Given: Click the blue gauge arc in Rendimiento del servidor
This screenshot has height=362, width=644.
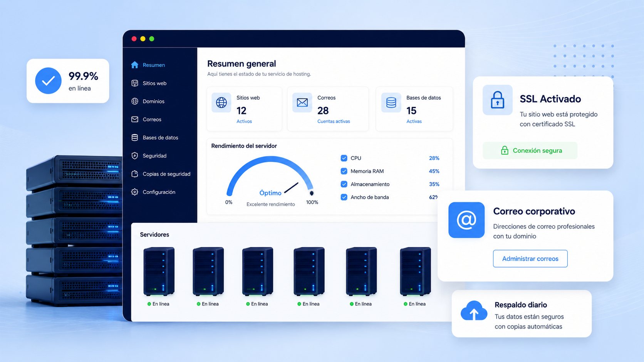Looking at the screenshot, I should 270,160.
